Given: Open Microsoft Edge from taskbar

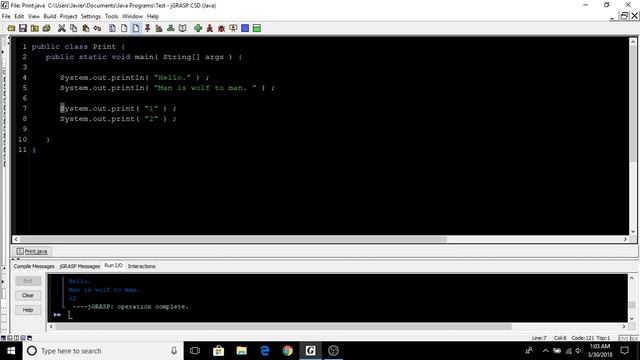Looking at the screenshot, I should pyautogui.click(x=264, y=351).
